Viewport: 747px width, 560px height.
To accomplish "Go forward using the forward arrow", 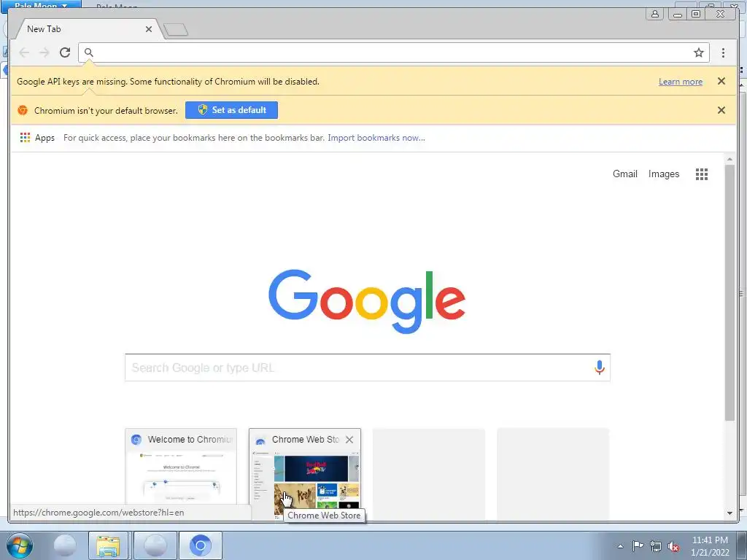I will [44, 52].
